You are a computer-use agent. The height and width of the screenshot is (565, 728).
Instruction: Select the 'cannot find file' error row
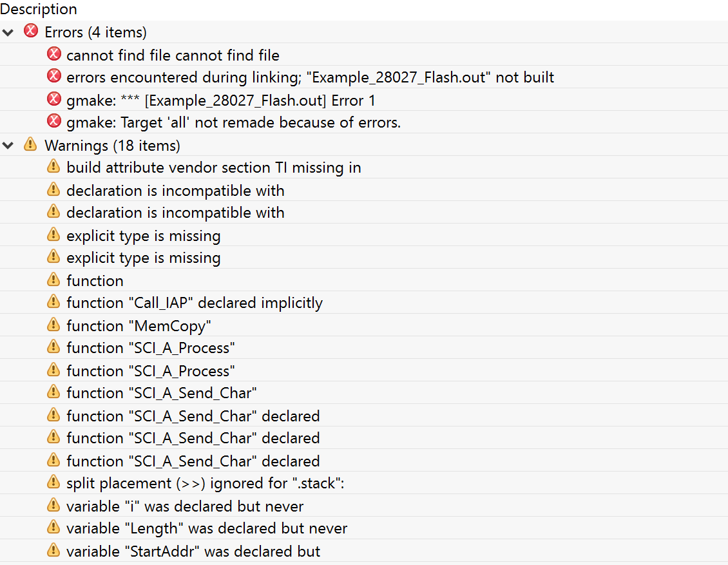173,55
